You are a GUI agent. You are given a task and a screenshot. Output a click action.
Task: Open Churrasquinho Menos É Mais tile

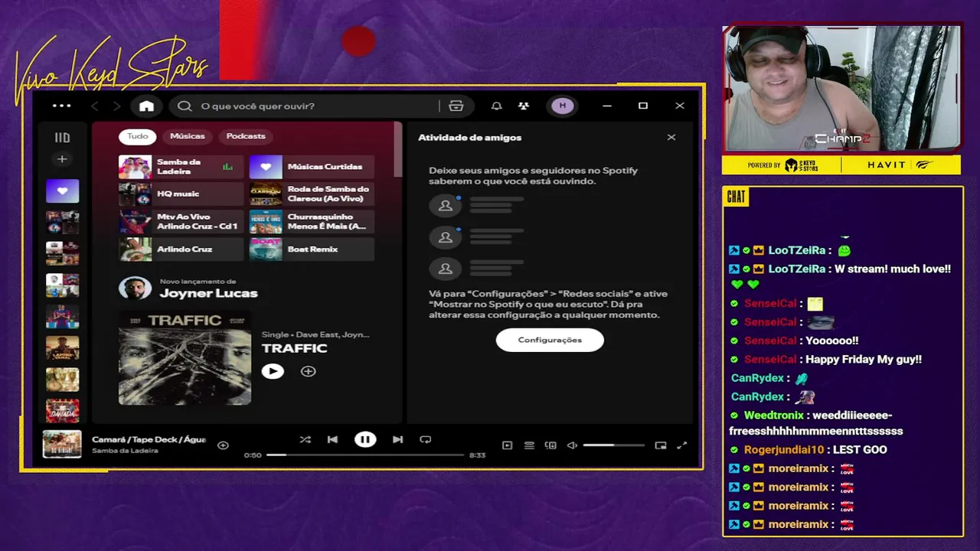click(x=312, y=222)
